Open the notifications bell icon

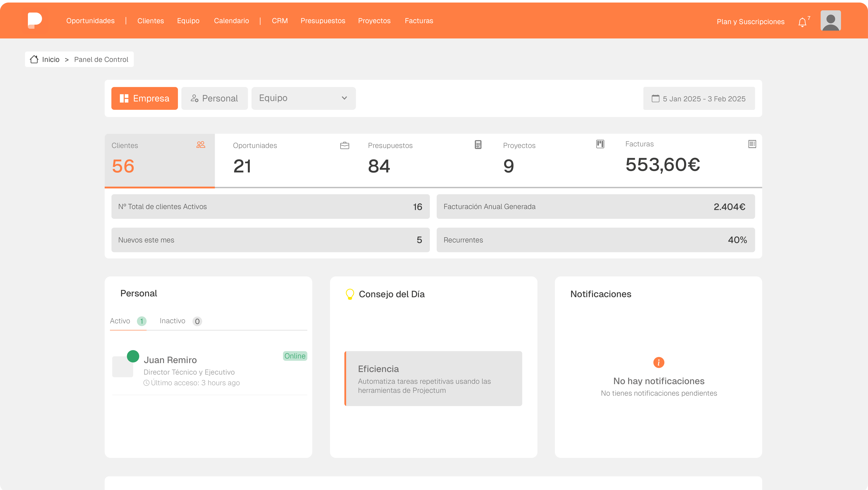802,22
